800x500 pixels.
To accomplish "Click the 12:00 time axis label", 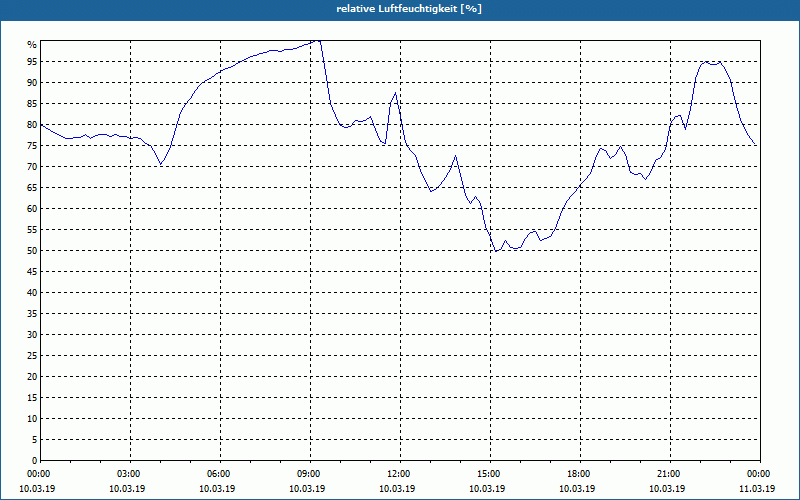I will (x=400, y=474).
